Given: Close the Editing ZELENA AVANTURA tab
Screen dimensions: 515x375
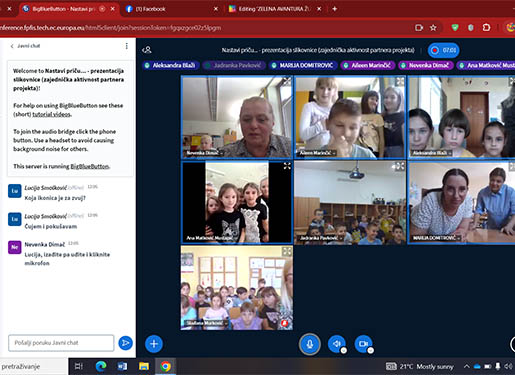Looking at the screenshot, I should tap(319, 9).
